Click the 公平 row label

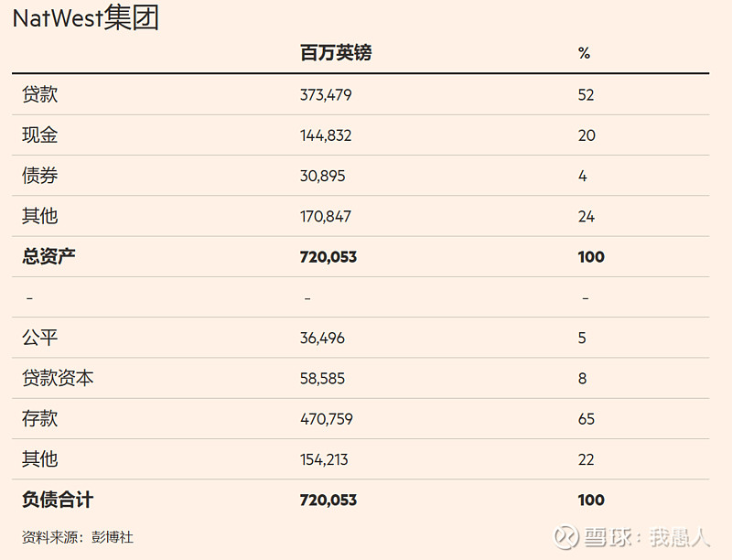[39, 338]
